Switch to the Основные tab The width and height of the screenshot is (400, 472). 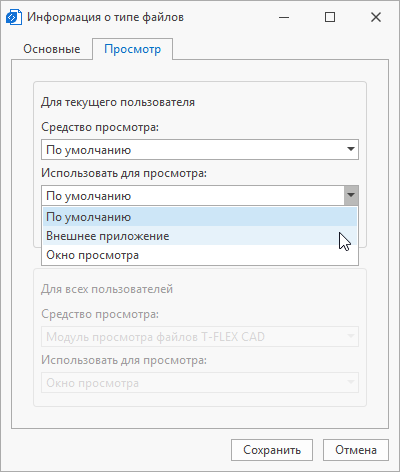pos(52,49)
